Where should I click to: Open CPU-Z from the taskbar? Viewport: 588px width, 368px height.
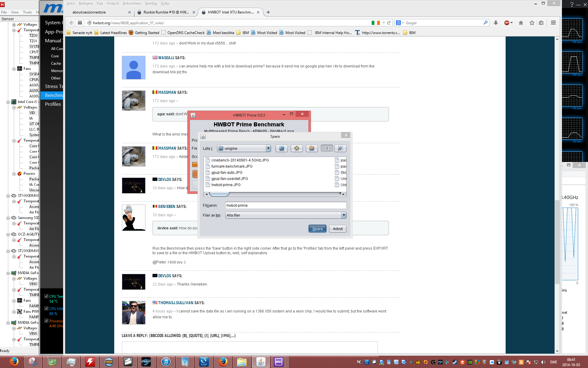coord(279,362)
